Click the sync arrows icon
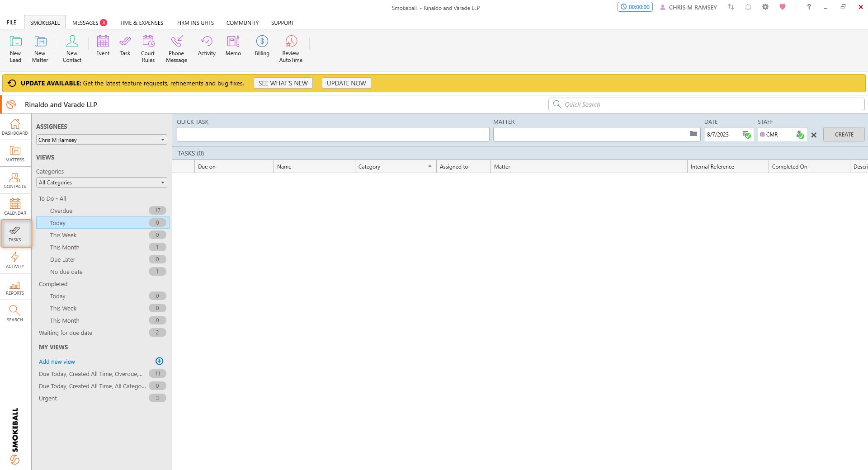The height and width of the screenshot is (470, 868). pyautogui.click(x=731, y=7)
